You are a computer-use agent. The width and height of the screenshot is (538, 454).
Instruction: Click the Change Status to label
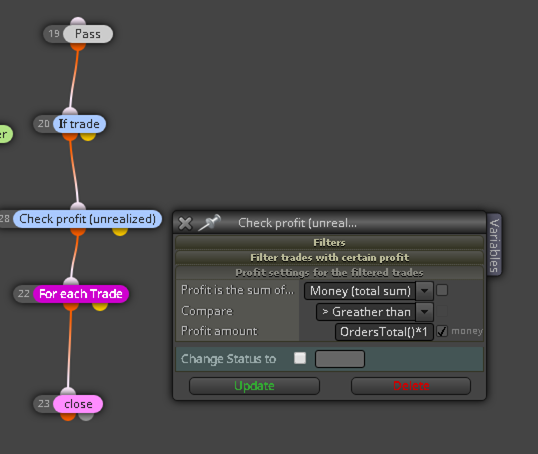pyautogui.click(x=229, y=359)
